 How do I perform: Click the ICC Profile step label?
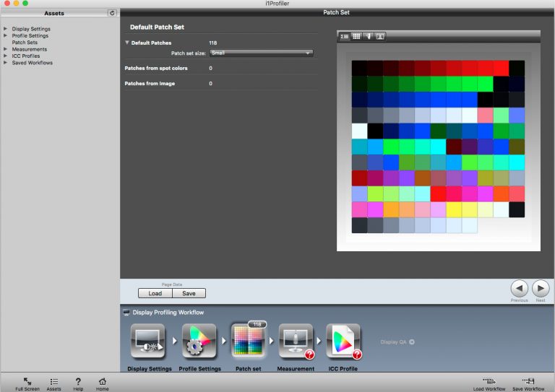coord(343,369)
